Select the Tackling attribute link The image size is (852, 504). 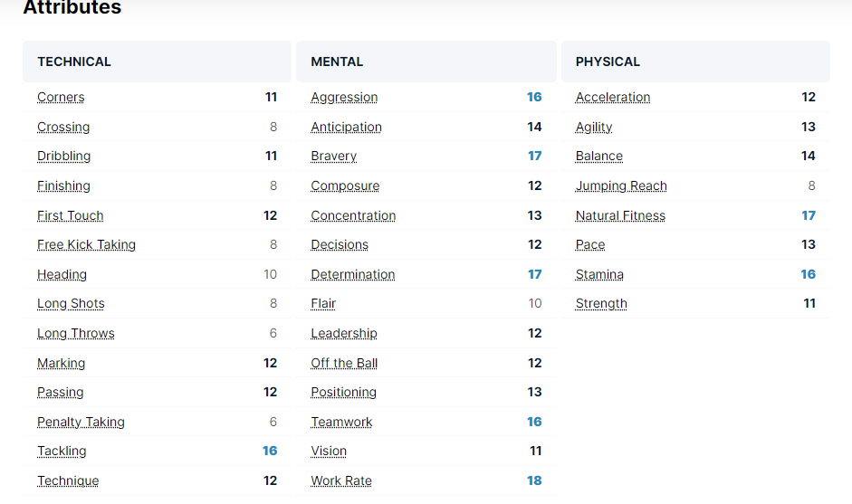(x=62, y=452)
